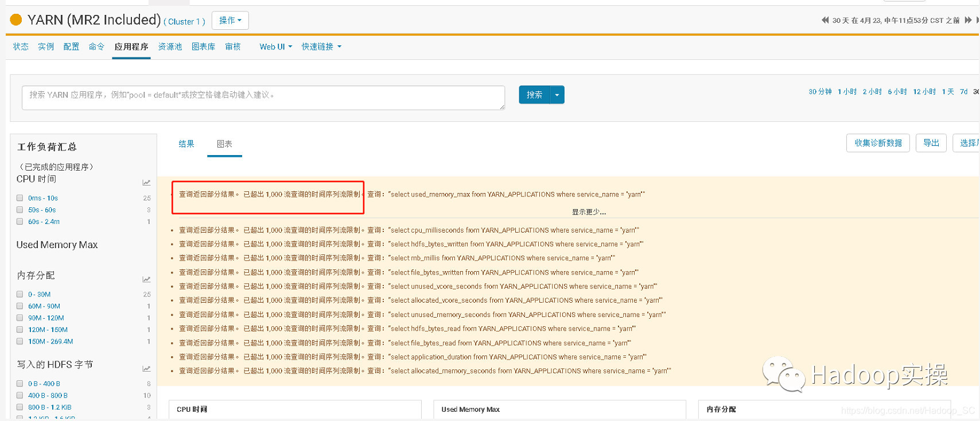Image resolution: width=980 pixels, height=421 pixels.
Task: Collapse warnings via 显示更少...
Action: pos(589,212)
